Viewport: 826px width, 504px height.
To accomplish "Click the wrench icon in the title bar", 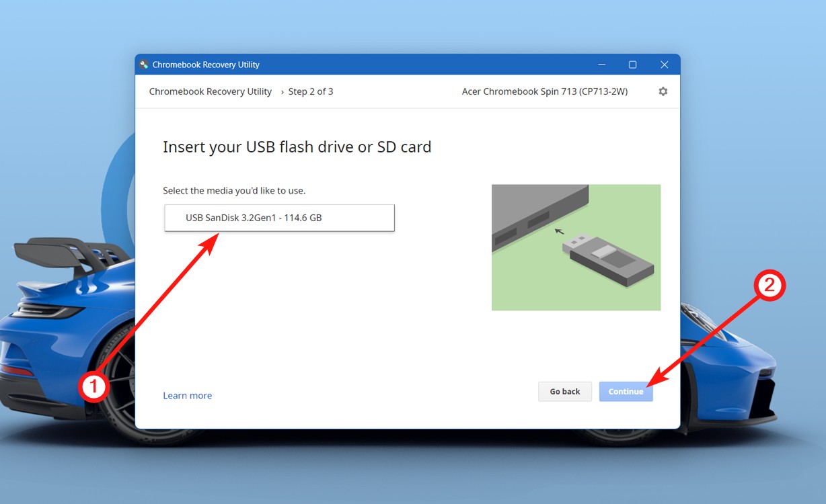I will pyautogui.click(x=144, y=64).
